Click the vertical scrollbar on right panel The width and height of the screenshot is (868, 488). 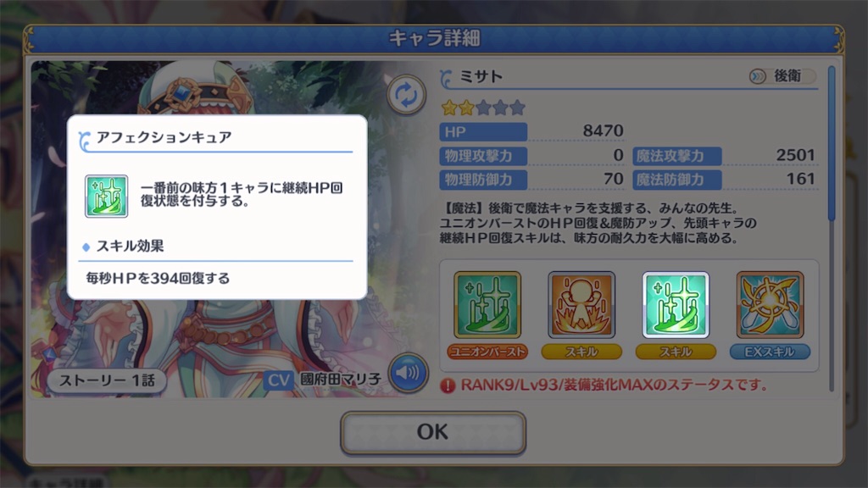pyautogui.click(x=832, y=144)
